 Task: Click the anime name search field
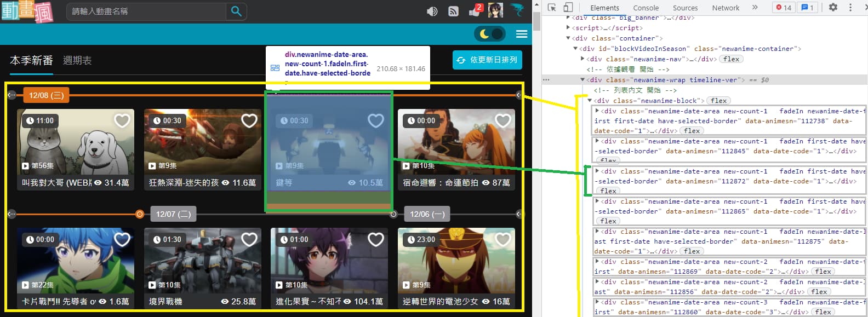click(146, 11)
